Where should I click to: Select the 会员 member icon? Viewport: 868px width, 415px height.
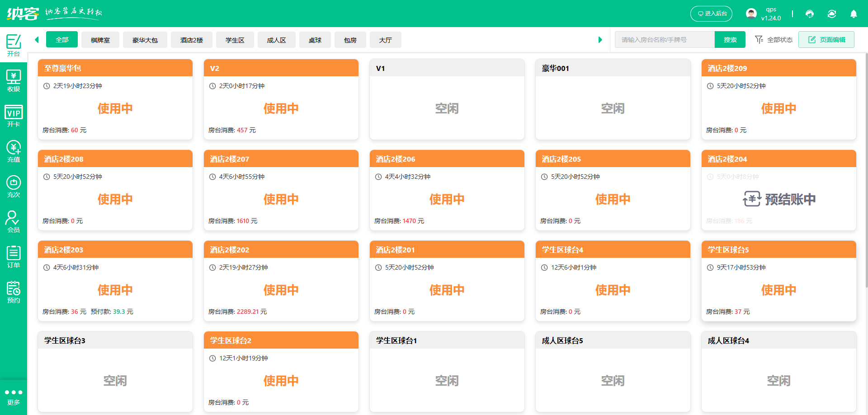14,222
